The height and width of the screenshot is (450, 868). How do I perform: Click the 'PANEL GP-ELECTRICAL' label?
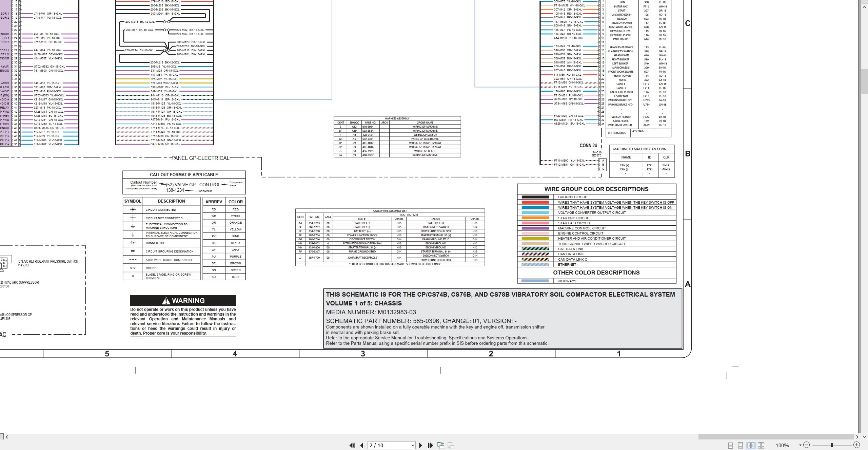click(200, 158)
